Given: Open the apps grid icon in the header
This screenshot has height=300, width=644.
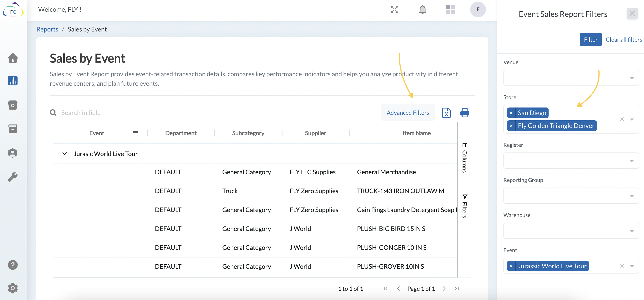Looking at the screenshot, I should tap(450, 9).
